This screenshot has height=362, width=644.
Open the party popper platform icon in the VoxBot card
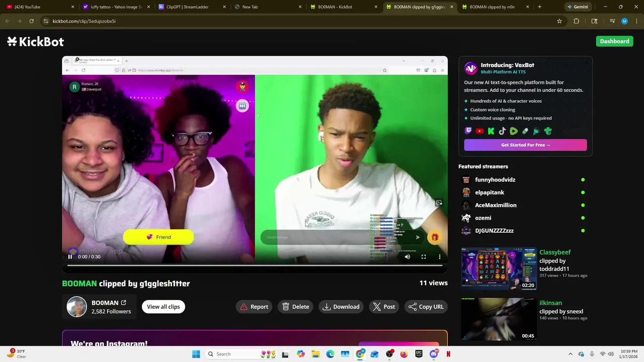tap(536, 131)
